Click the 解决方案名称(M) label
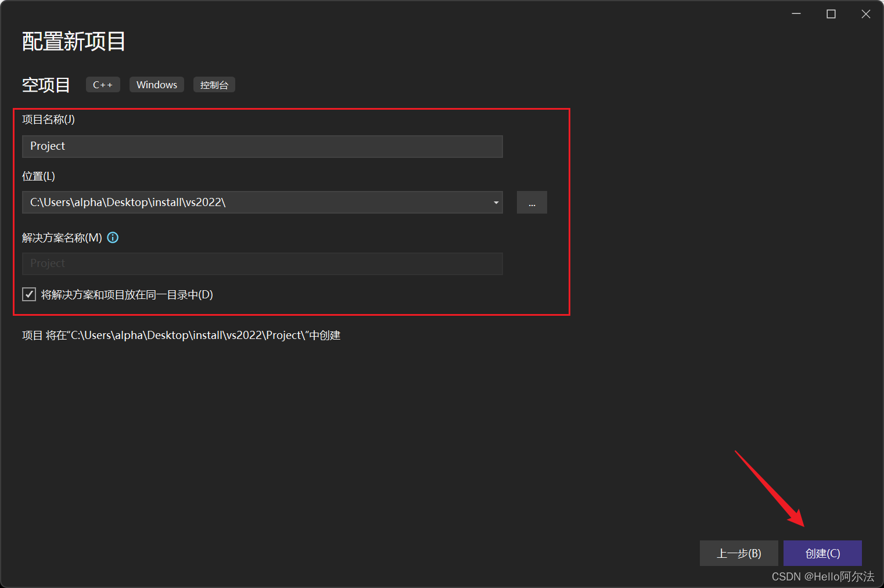 [62, 237]
